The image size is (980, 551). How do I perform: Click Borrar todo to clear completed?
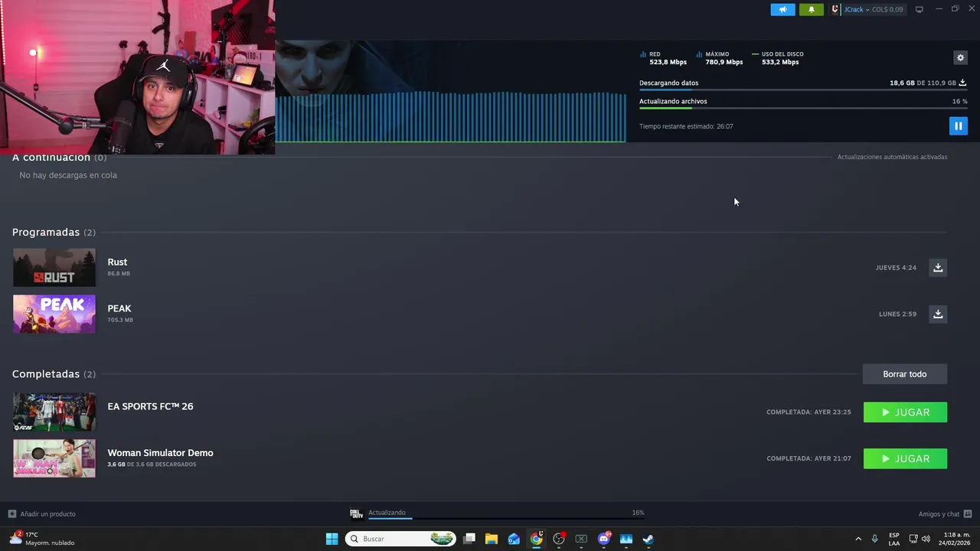tap(904, 374)
